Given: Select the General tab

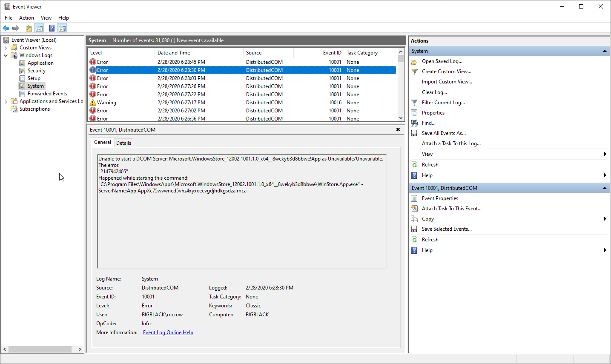Looking at the screenshot, I should [x=103, y=142].
